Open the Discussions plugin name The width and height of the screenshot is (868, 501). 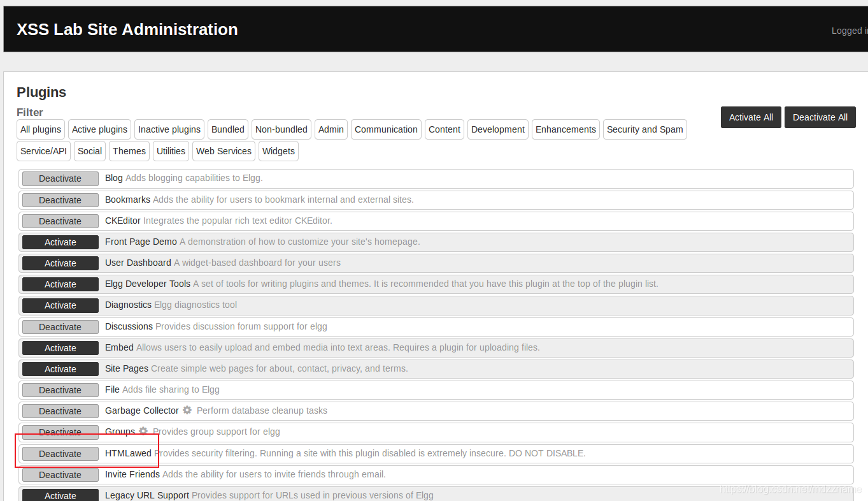coord(129,326)
